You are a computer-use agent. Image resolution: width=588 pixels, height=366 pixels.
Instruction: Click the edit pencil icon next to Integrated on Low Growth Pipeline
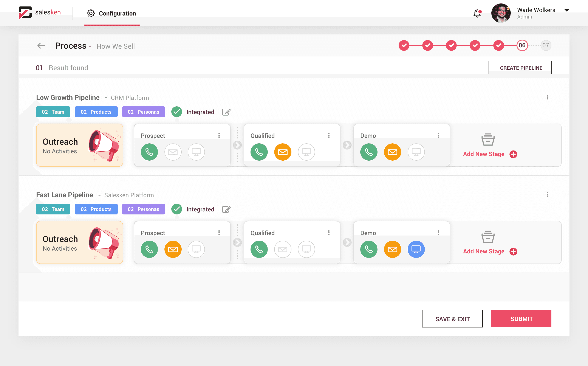226,112
